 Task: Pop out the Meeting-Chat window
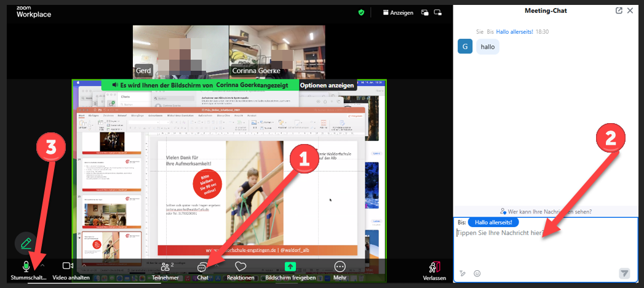[x=619, y=10]
